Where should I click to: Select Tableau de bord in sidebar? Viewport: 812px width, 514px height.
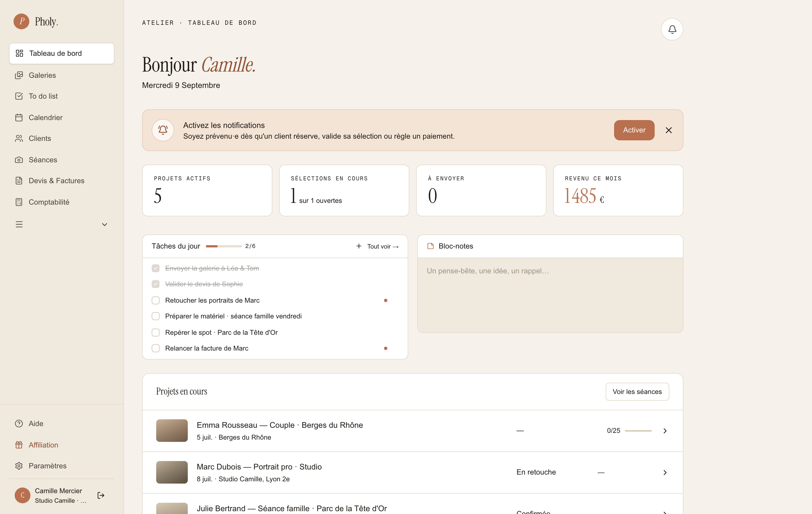tap(62, 53)
